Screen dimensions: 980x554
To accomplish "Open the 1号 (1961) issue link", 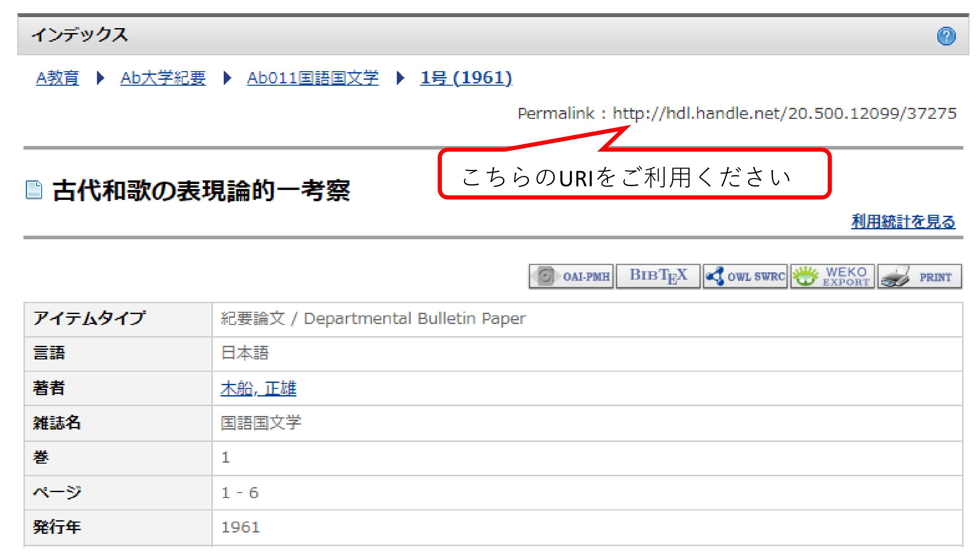I will [x=466, y=78].
